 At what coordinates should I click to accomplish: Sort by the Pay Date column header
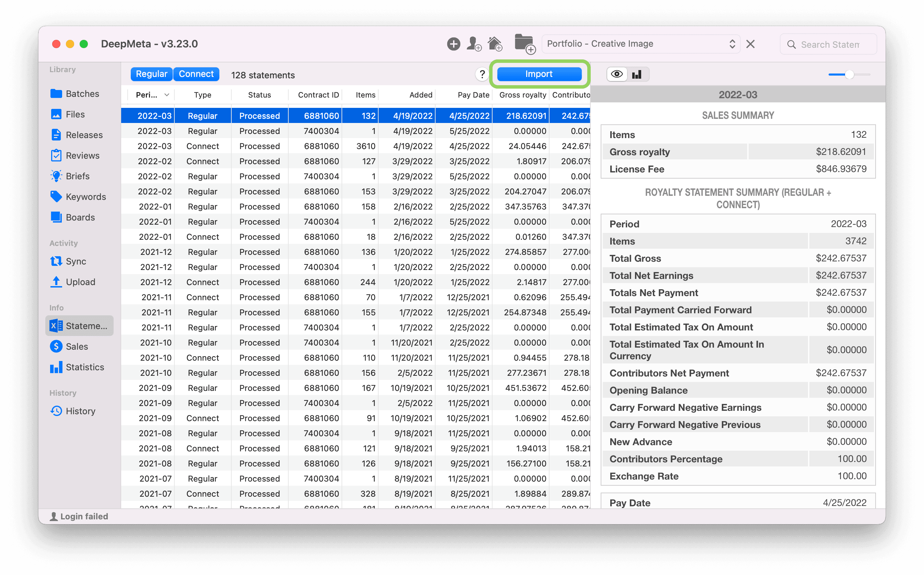point(464,95)
